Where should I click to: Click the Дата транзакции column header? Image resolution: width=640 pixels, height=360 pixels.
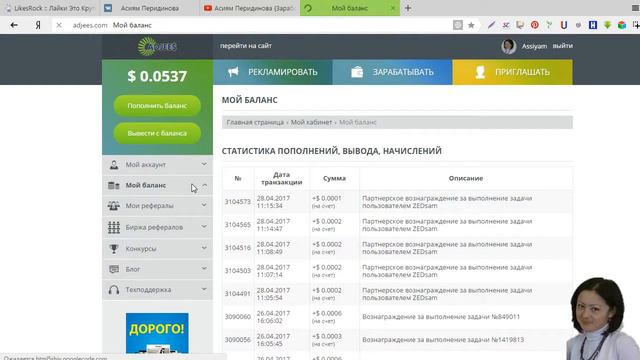click(282, 178)
